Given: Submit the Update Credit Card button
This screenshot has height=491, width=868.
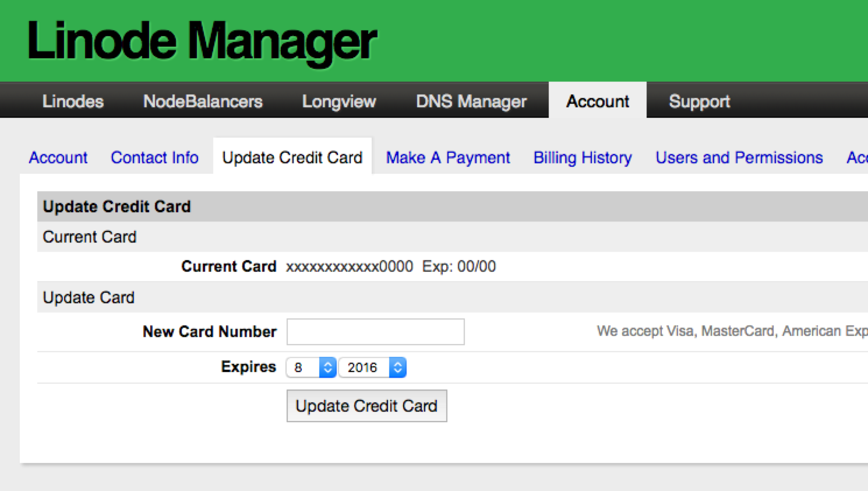Looking at the screenshot, I should click(x=367, y=406).
